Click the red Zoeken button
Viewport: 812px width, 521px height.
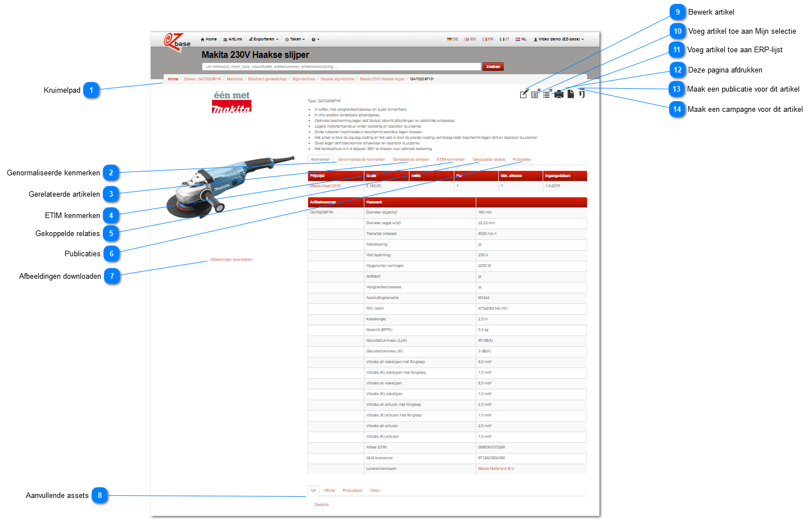click(x=493, y=66)
